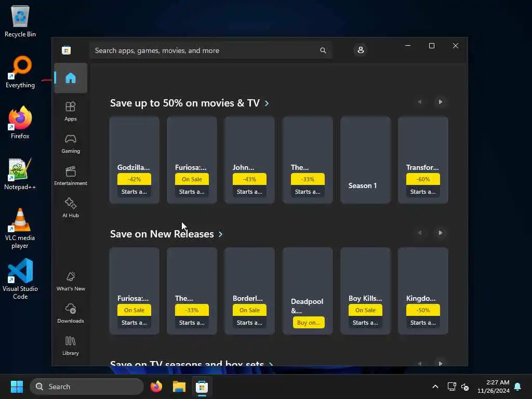
Task: Show previous New Releases items
Action: coord(420,233)
